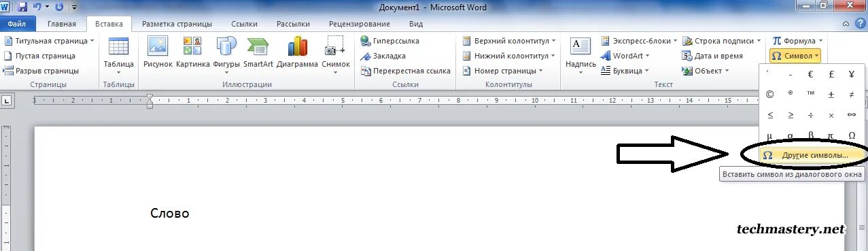This screenshot has width=868, height=251.
Task: Insert Дата и время
Action: coord(713,56)
